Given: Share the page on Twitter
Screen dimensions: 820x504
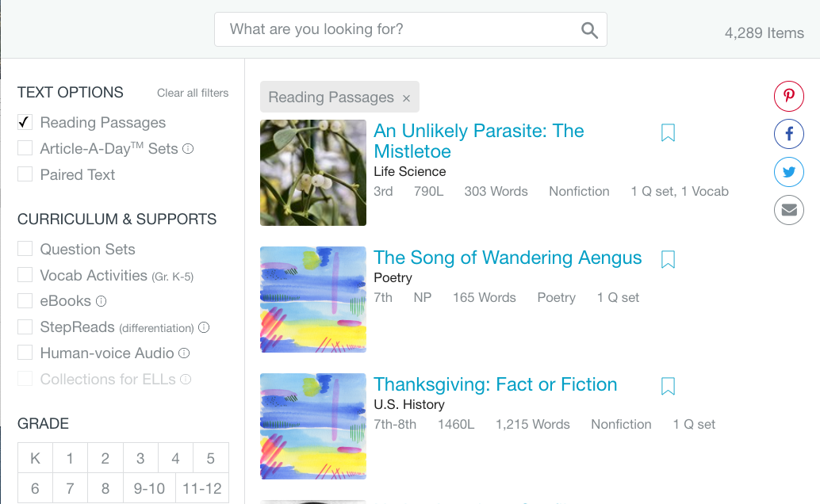Looking at the screenshot, I should point(789,172).
